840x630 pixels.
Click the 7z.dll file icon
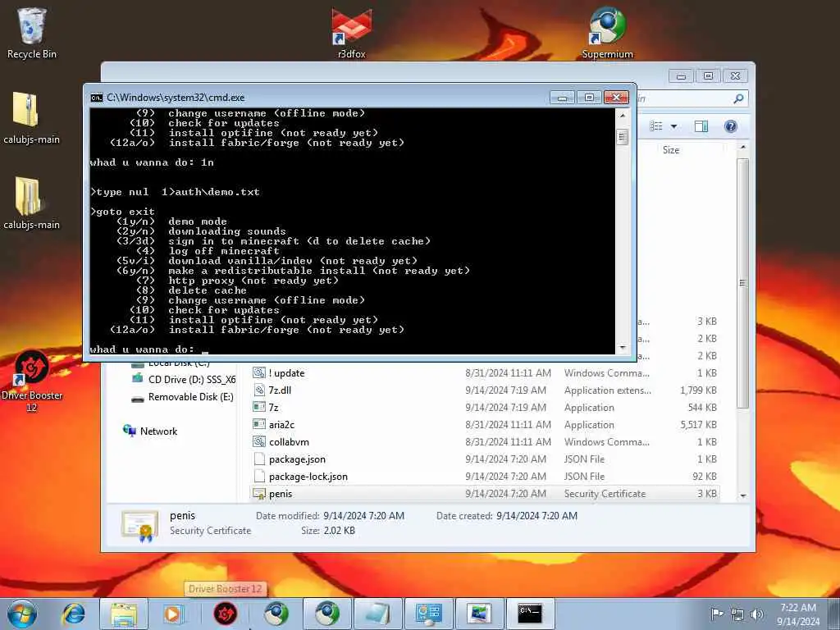pyautogui.click(x=259, y=390)
